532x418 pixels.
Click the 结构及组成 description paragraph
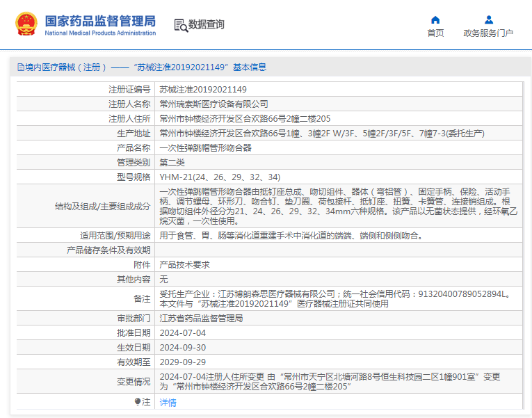338,207
